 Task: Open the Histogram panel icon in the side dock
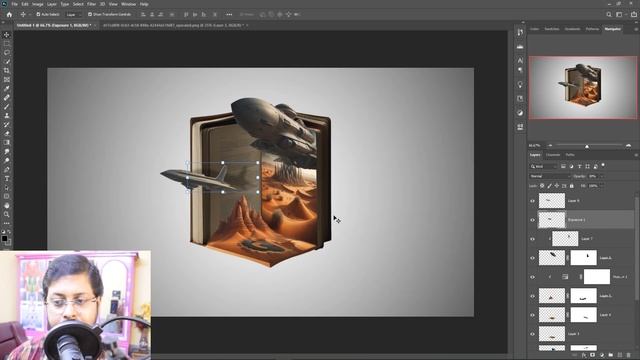[x=520, y=47]
